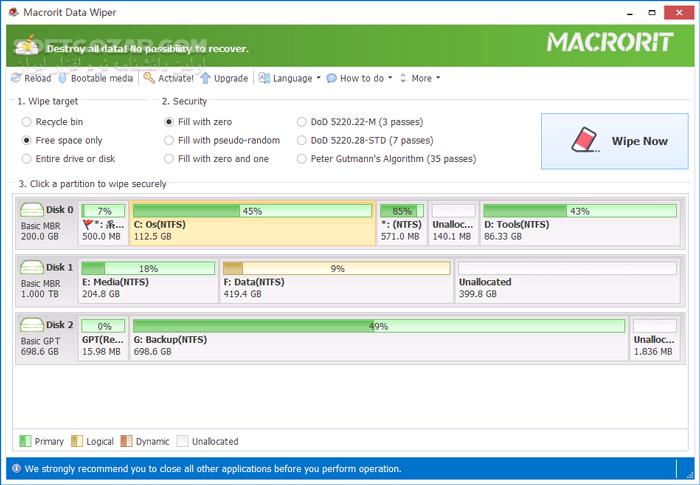Screen dimensions: 700x485
Task: Open the More dropdown arrow
Action: point(438,78)
